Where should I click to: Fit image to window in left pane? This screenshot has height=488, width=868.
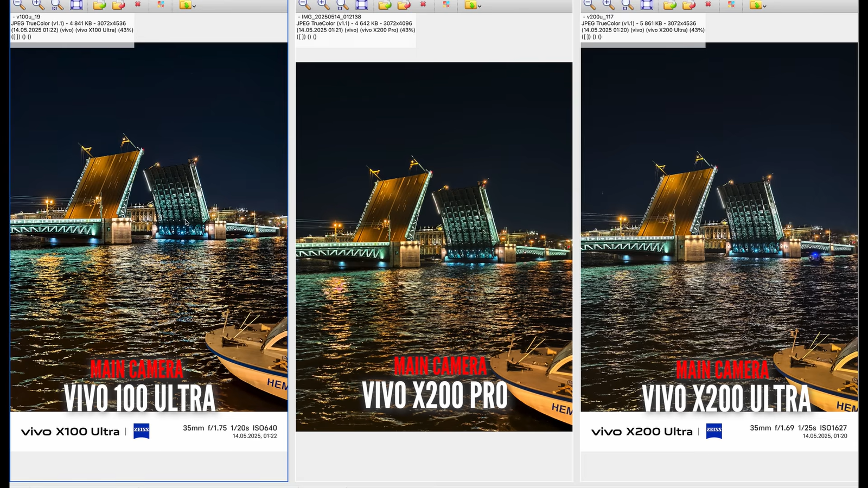click(76, 5)
